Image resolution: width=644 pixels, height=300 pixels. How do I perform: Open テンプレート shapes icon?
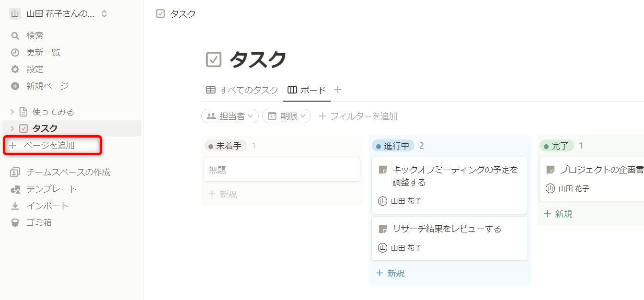click(15, 189)
